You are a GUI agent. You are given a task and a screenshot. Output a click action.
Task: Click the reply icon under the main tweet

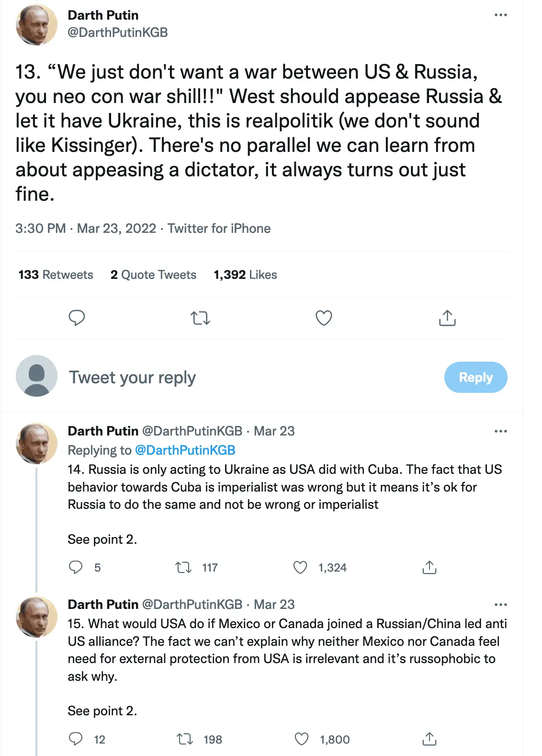coord(77,318)
